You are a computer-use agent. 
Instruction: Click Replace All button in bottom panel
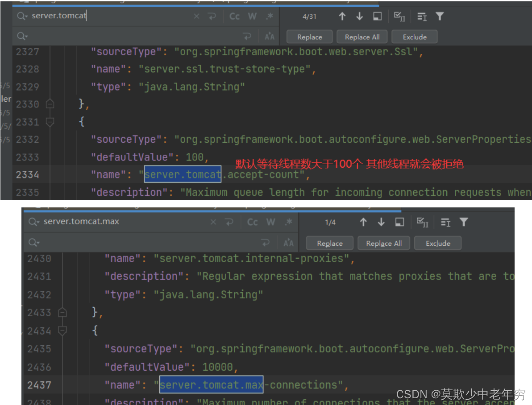pyautogui.click(x=384, y=243)
